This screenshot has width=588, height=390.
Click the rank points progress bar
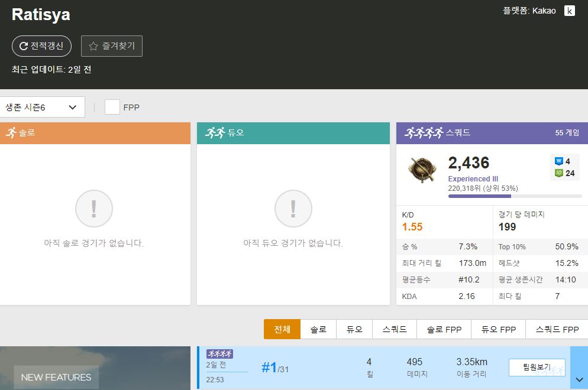tap(515, 196)
